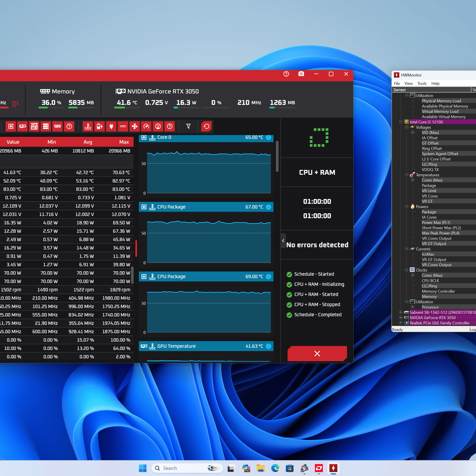This screenshot has height=476, width=476.
Task: Click the "No errors detected" status text
Action: (x=317, y=245)
